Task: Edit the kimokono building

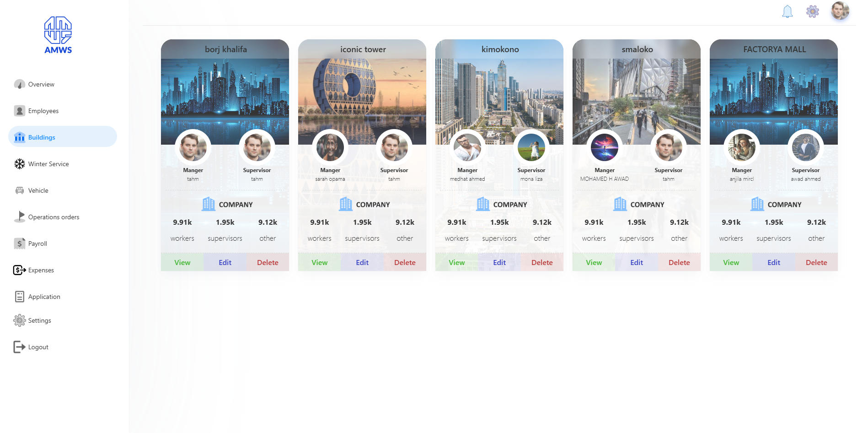Action: point(499,262)
